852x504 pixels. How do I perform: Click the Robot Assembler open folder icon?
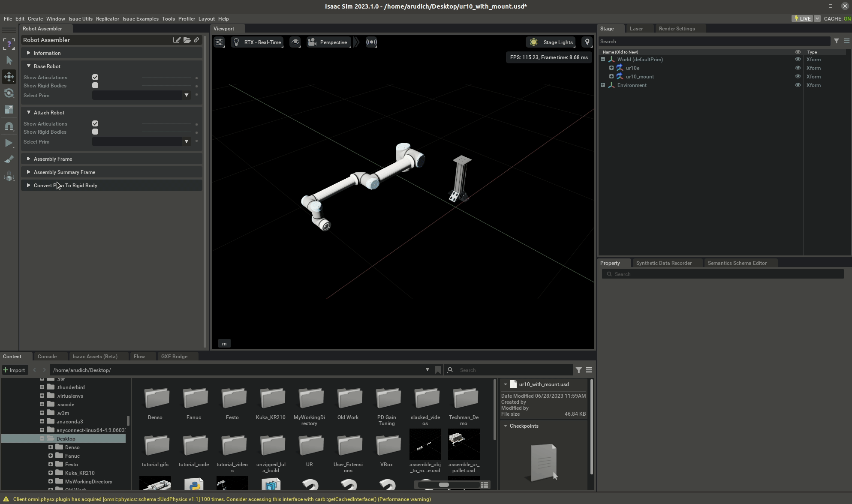point(187,40)
